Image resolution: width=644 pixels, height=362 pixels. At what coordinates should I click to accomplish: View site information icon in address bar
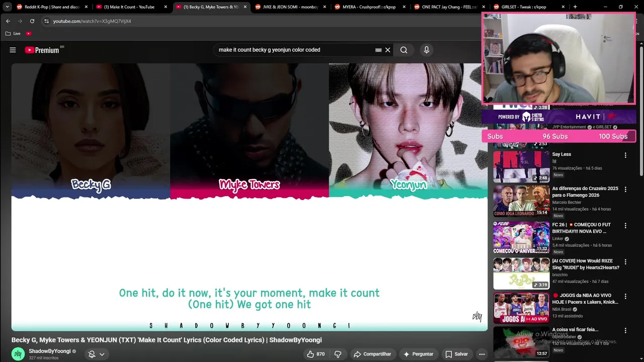point(46,21)
